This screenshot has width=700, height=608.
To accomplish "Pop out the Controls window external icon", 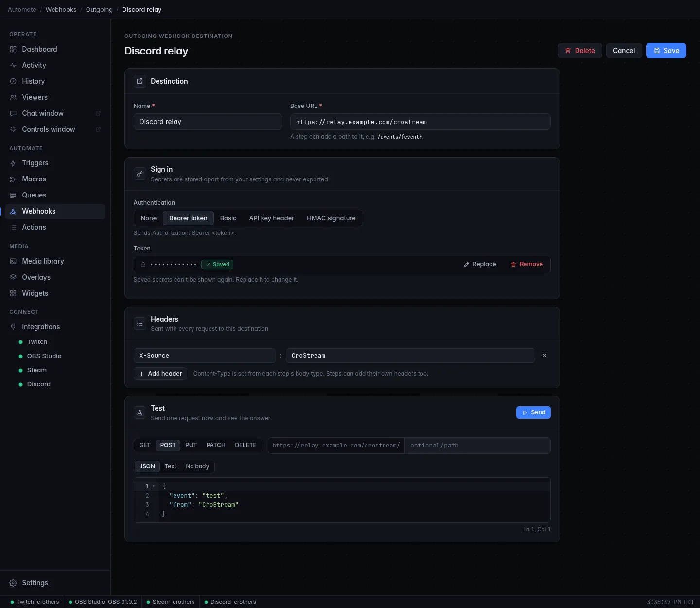I will click(98, 129).
